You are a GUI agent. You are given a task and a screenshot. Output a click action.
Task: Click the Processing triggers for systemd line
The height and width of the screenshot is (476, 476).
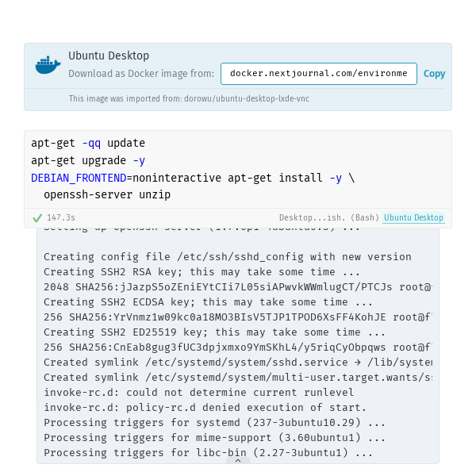214,423
